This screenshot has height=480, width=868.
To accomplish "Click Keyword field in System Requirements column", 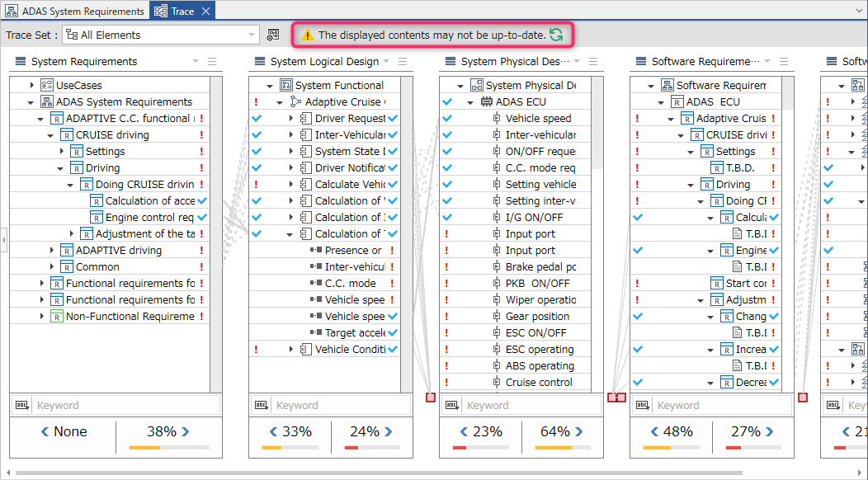I will tap(127, 405).
